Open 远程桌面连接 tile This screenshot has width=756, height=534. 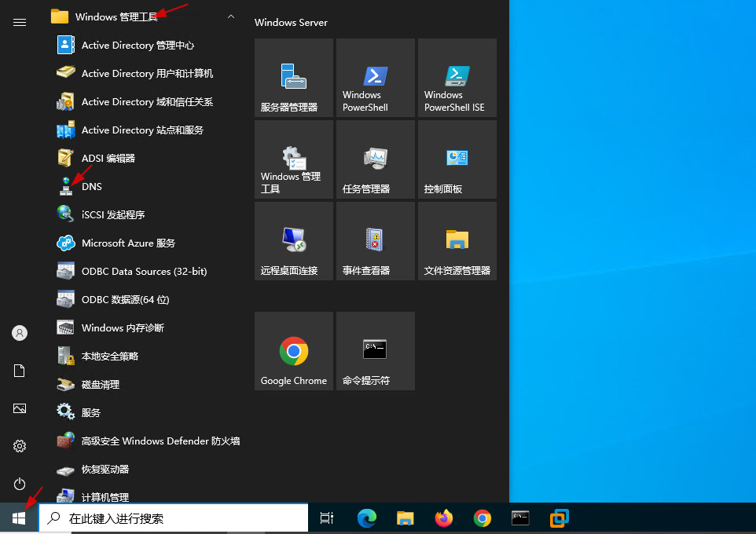(x=293, y=241)
